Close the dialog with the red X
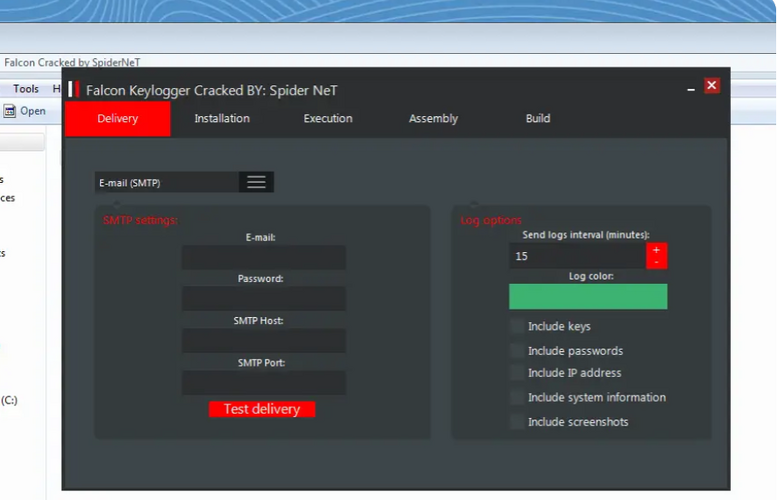This screenshot has width=777, height=500. (x=712, y=85)
